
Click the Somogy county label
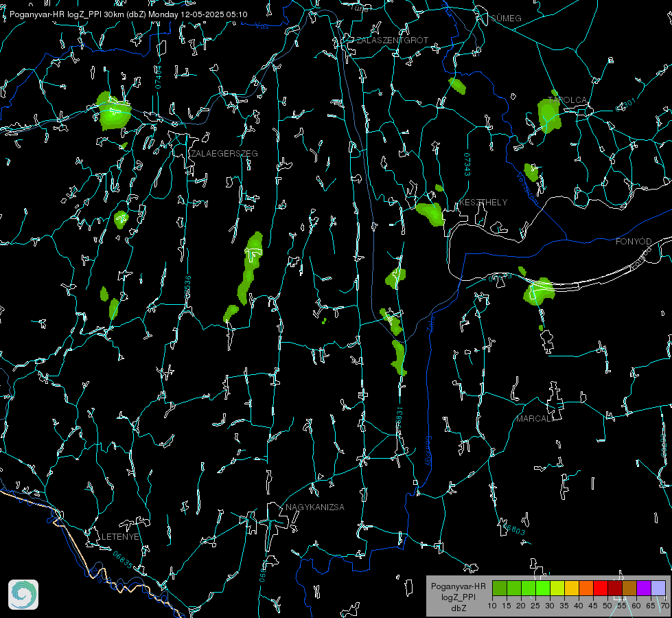(428, 452)
